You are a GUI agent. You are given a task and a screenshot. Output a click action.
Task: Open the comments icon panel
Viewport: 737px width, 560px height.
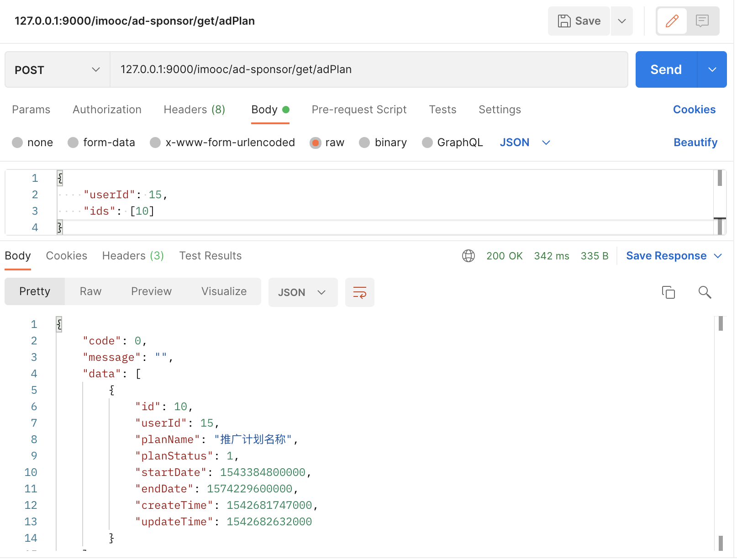pos(702,21)
